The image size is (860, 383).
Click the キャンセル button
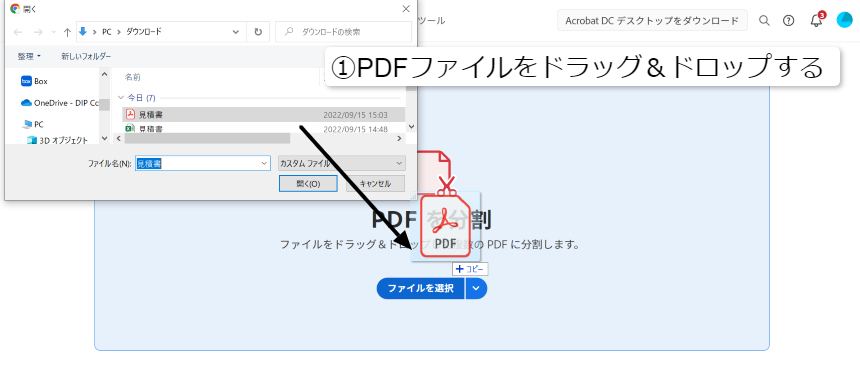[376, 184]
